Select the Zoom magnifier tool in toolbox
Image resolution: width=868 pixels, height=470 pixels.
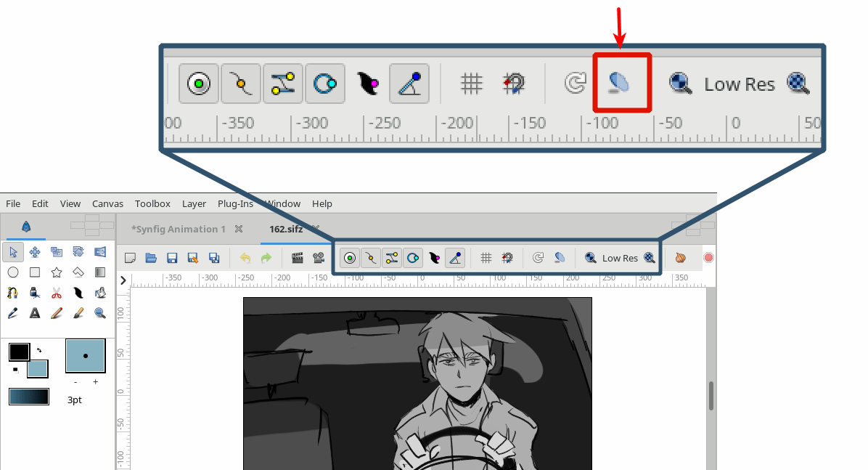coord(100,313)
